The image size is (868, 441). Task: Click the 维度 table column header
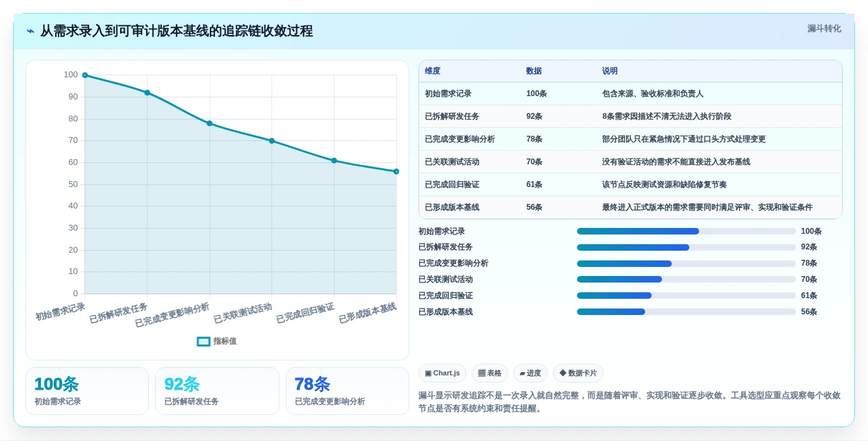470,71
